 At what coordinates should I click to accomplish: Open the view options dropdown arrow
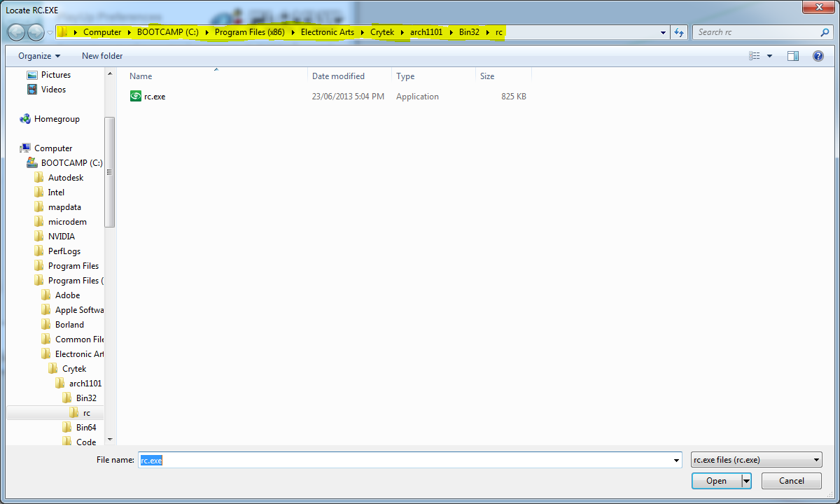pyautogui.click(x=770, y=56)
